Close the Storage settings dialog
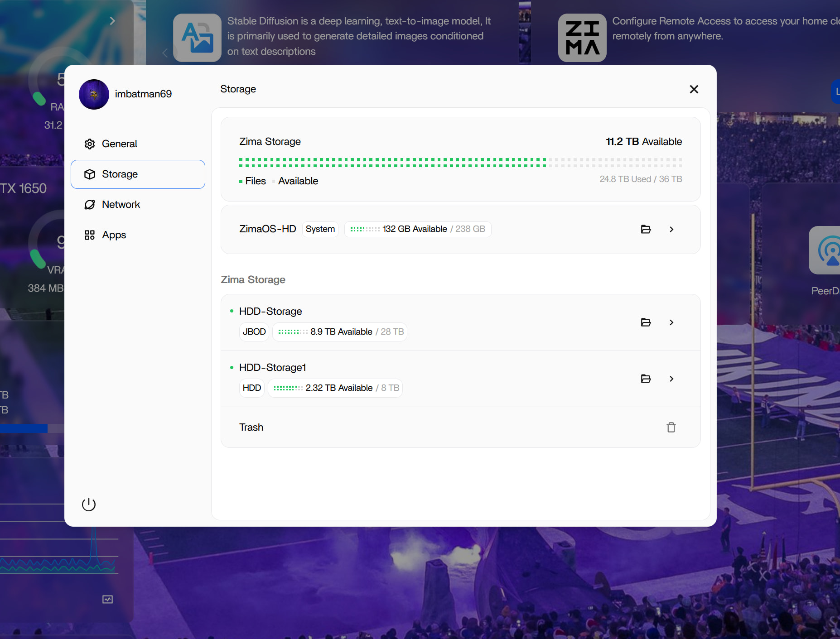The image size is (840, 639). tap(694, 89)
